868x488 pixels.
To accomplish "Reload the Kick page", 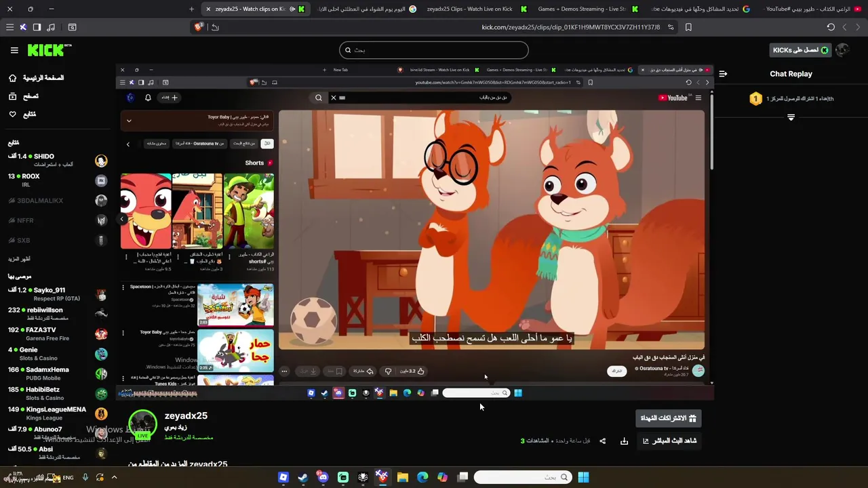I will pyautogui.click(x=831, y=27).
